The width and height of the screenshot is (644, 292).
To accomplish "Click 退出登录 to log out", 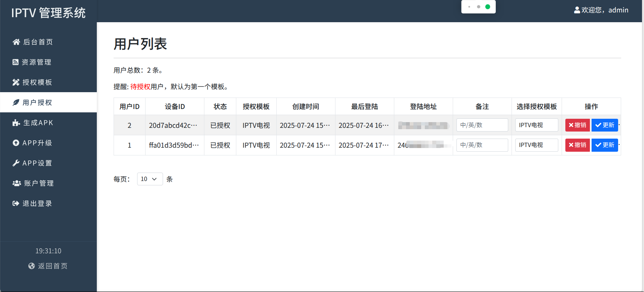I will (x=48, y=203).
